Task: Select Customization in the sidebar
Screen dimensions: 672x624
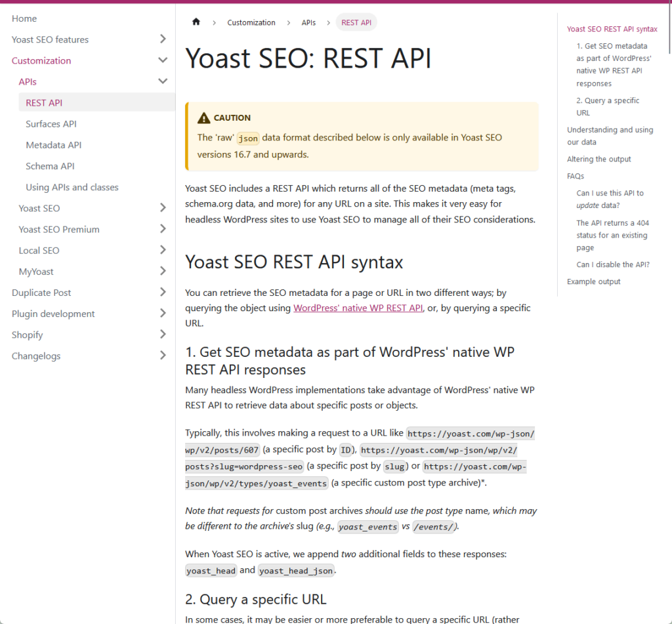Action: tap(41, 60)
